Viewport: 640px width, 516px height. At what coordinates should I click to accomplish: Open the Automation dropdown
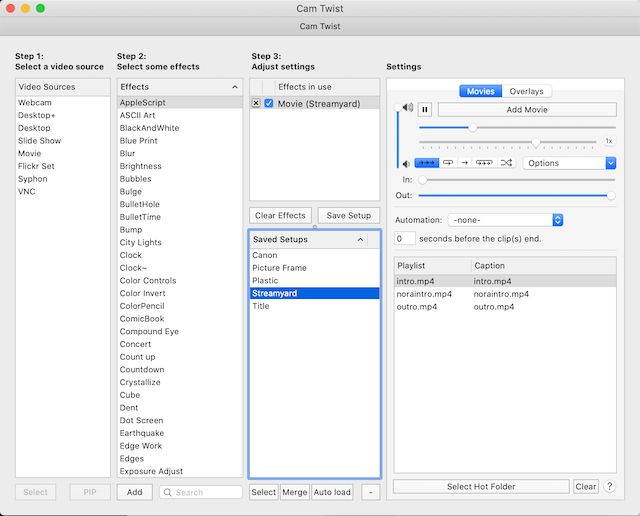coord(507,219)
